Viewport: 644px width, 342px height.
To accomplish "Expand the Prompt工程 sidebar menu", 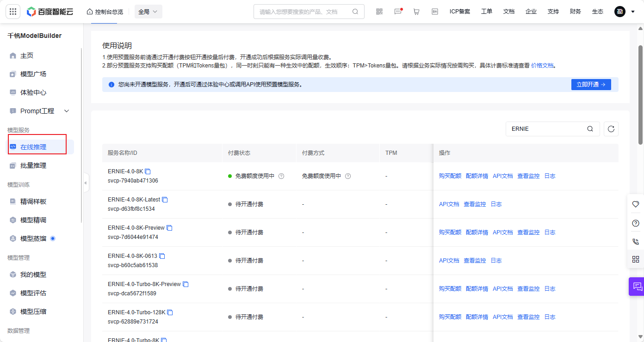I will [x=67, y=111].
